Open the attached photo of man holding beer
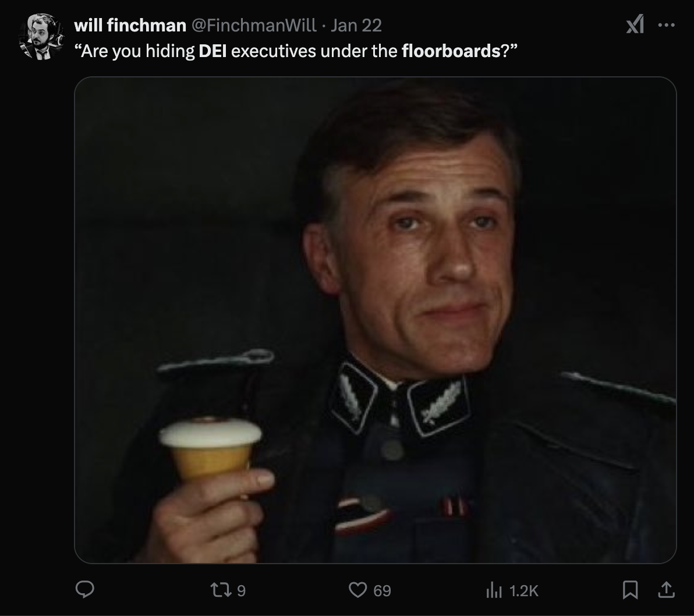The height and width of the screenshot is (616, 694). [x=376, y=320]
